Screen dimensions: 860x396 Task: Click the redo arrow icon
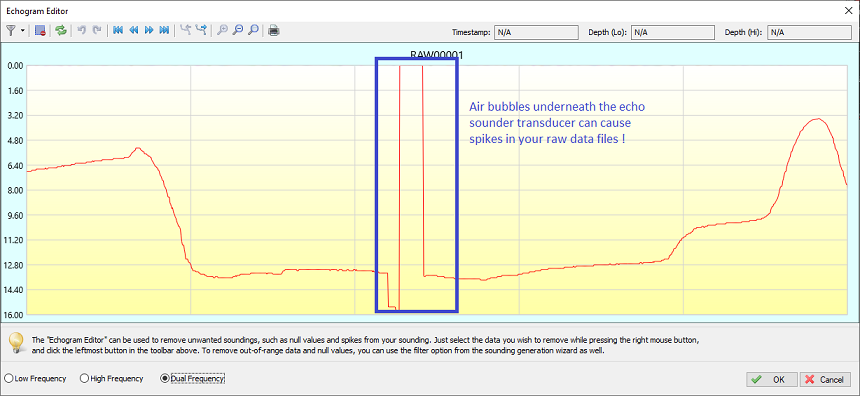tap(97, 31)
